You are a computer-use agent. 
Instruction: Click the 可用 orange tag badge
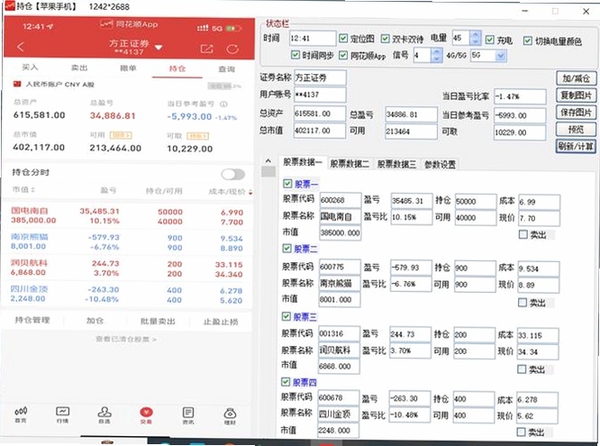point(121,135)
